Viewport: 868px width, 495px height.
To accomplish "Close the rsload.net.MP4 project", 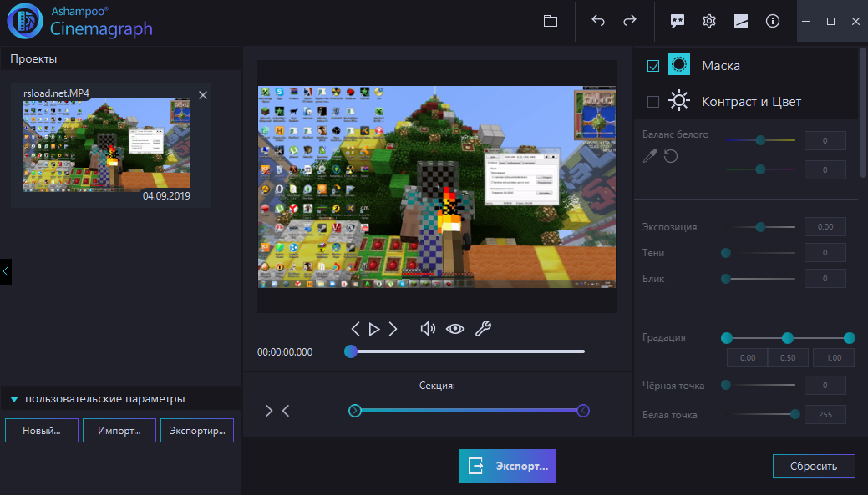I will pyautogui.click(x=203, y=95).
